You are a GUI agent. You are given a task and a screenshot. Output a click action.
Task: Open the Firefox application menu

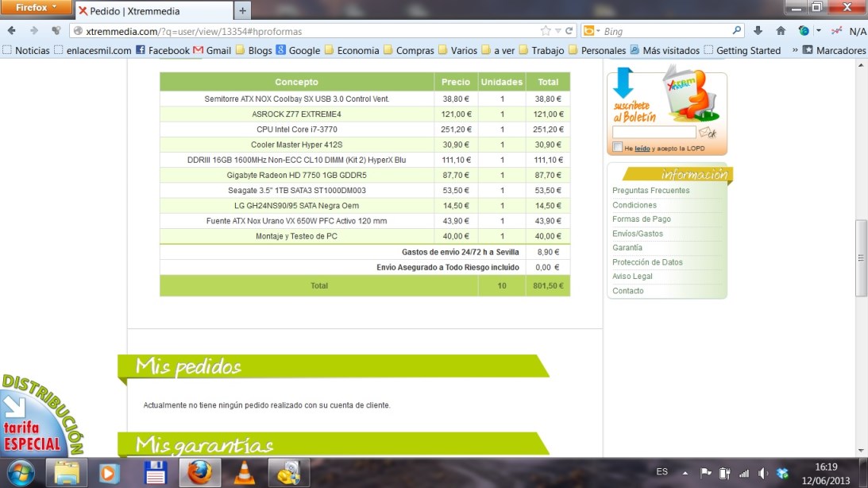[36, 7]
